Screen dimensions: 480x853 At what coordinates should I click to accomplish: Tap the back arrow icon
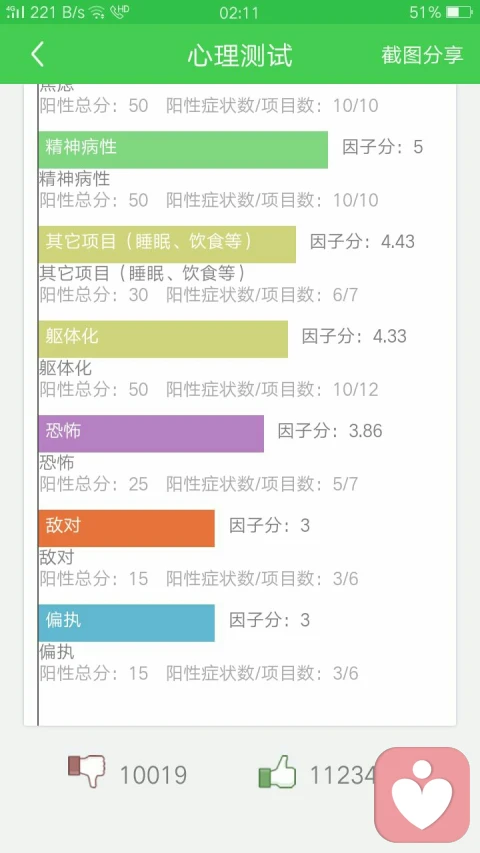point(38,55)
